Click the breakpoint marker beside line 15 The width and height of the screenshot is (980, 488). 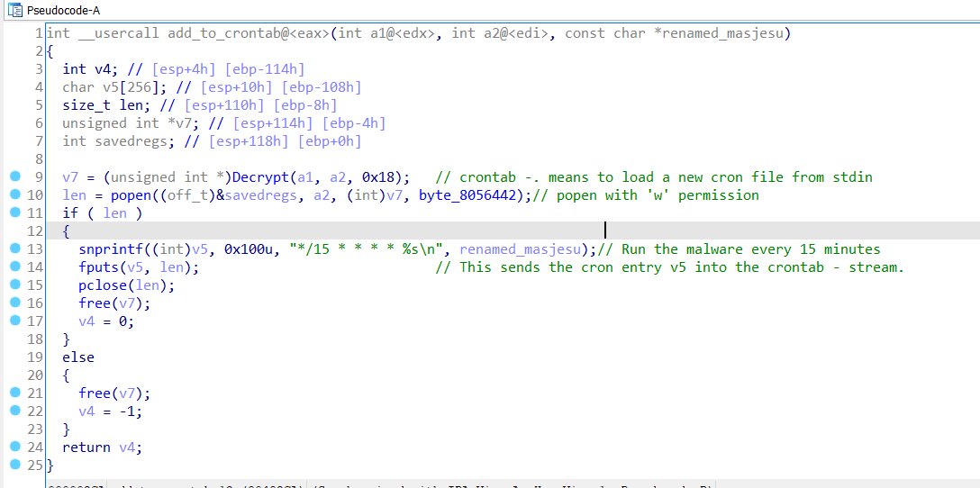tap(14, 285)
